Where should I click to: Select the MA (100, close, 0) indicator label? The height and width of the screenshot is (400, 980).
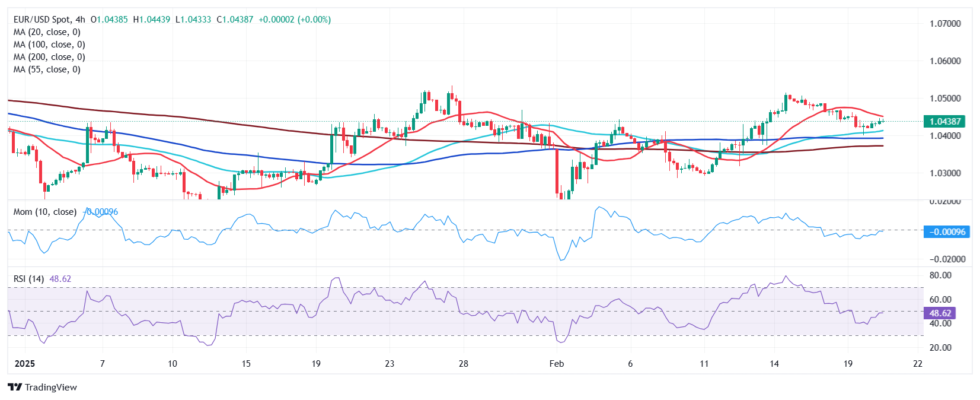(x=49, y=45)
